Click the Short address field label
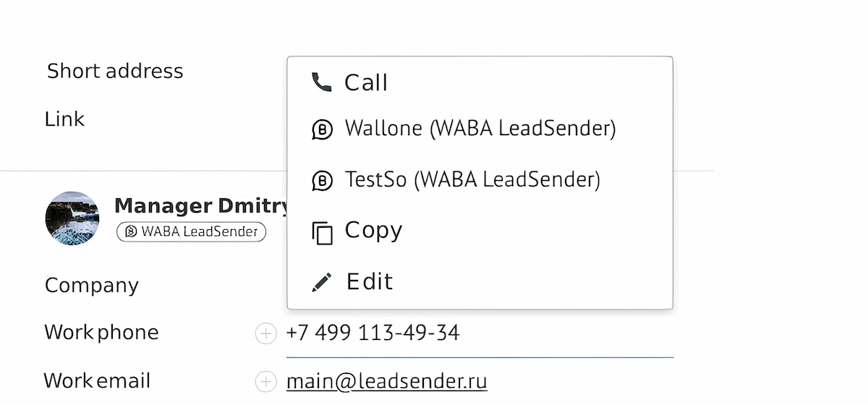868x405 pixels. pyautogui.click(x=115, y=71)
